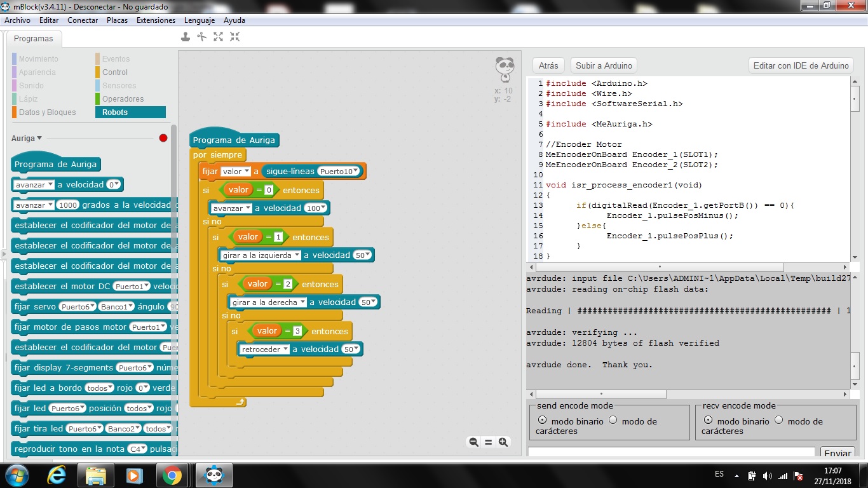
Task: Zoom in the scripts area
Action: tap(503, 442)
